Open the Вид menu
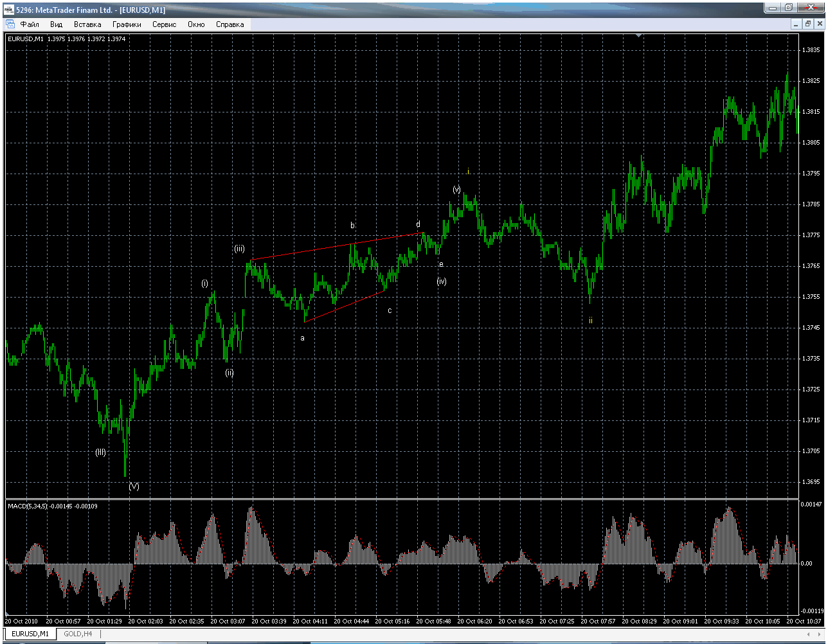 (x=57, y=24)
